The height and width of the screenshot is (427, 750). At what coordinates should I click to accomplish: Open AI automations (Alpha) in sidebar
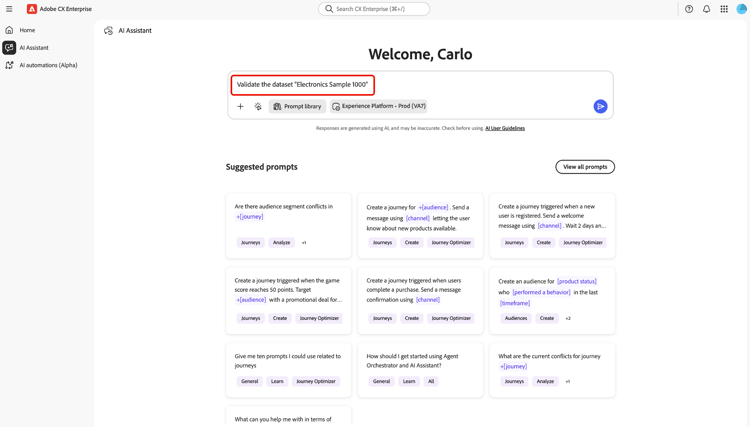tap(48, 65)
